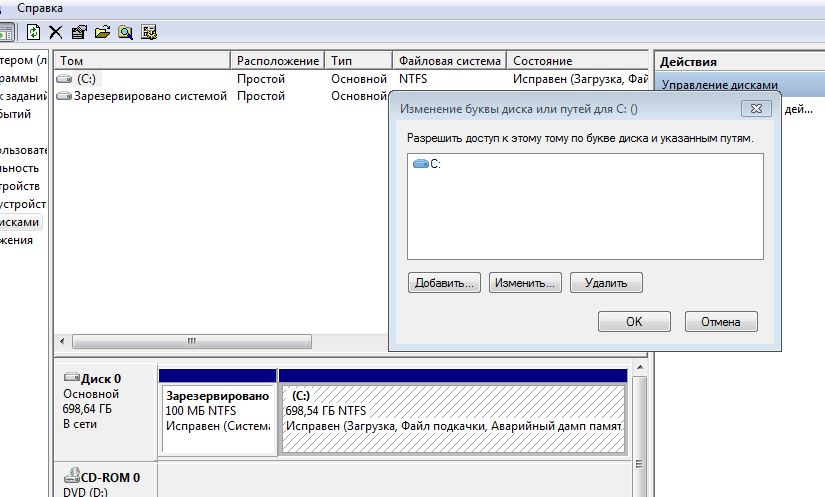Open Properties via the toolbar icon
This screenshot has height=497, width=825.
click(79, 32)
